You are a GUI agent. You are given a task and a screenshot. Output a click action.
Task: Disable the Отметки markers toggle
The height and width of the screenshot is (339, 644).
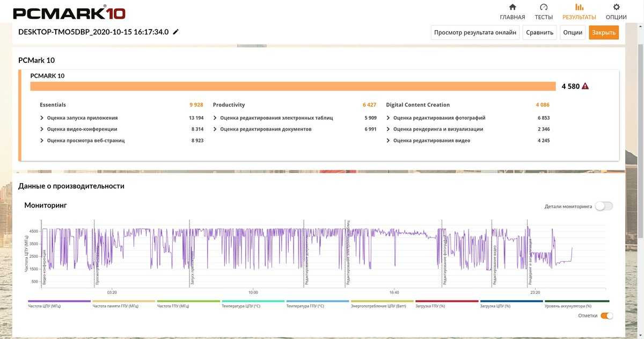(606, 316)
